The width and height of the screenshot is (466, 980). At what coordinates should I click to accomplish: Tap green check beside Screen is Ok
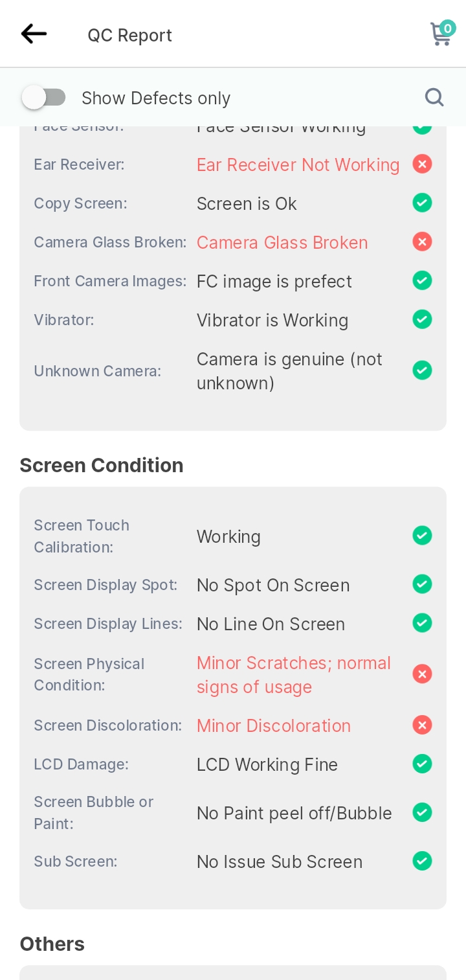(422, 203)
